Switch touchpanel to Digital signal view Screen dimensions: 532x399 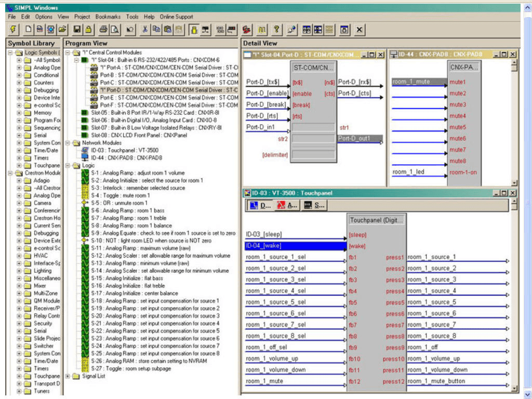click(261, 205)
